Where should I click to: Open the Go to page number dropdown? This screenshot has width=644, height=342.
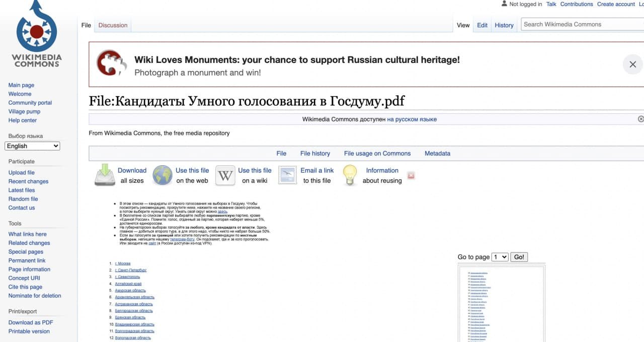point(500,257)
